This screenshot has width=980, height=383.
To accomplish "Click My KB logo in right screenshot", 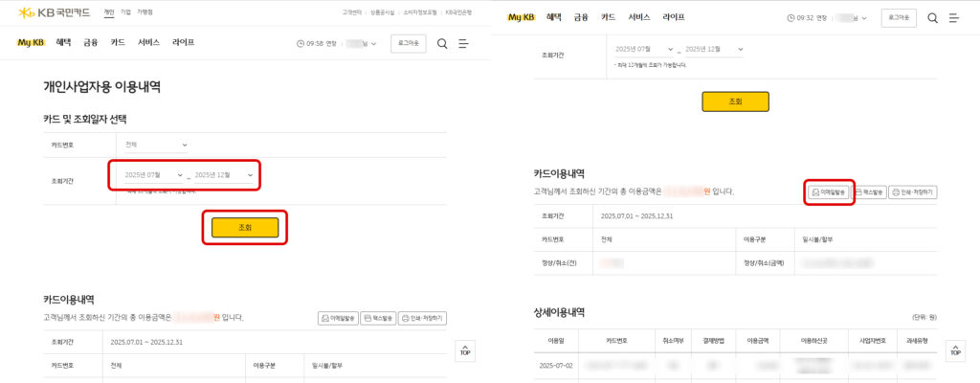I will coord(521,17).
